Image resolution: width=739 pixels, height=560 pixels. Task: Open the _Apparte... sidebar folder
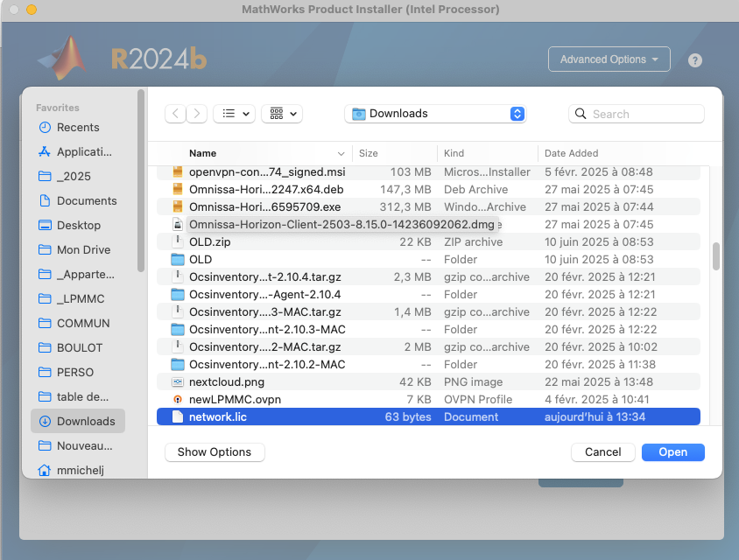(x=78, y=274)
